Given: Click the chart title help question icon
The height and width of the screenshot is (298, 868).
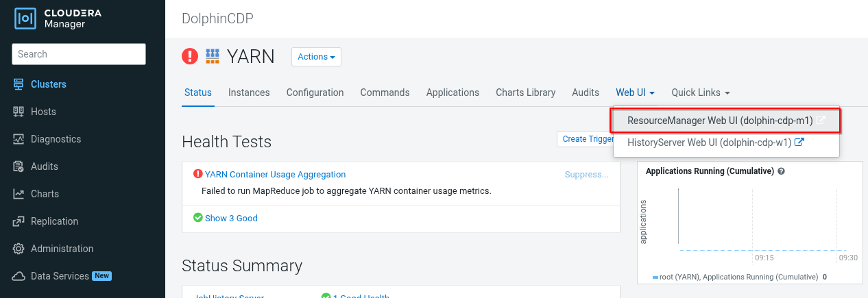Looking at the screenshot, I should pyautogui.click(x=782, y=171).
